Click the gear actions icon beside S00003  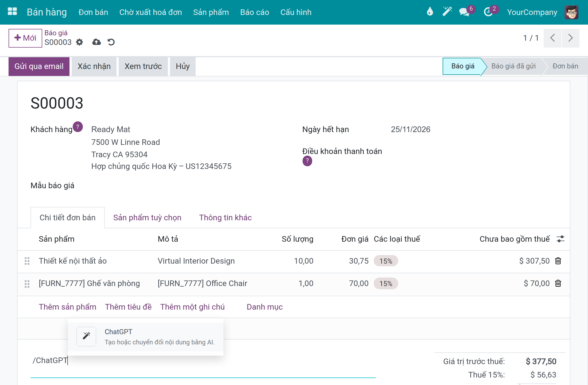click(79, 42)
